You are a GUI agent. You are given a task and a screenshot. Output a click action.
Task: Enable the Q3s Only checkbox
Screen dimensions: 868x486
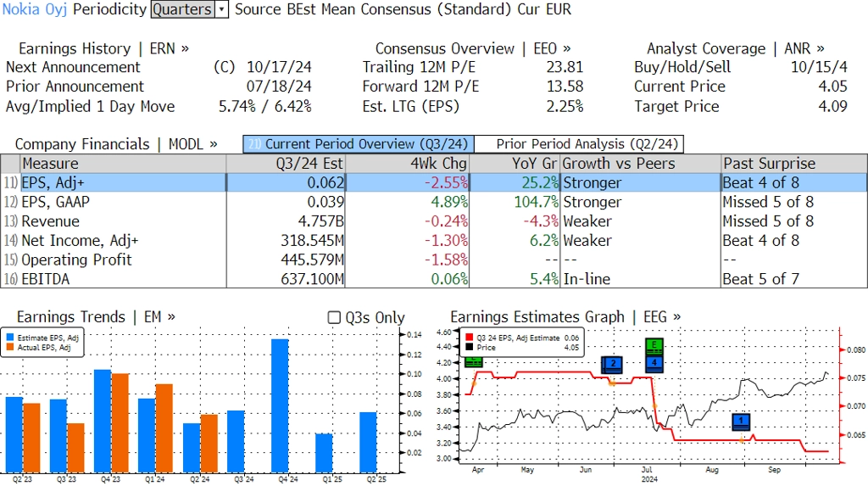334,317
